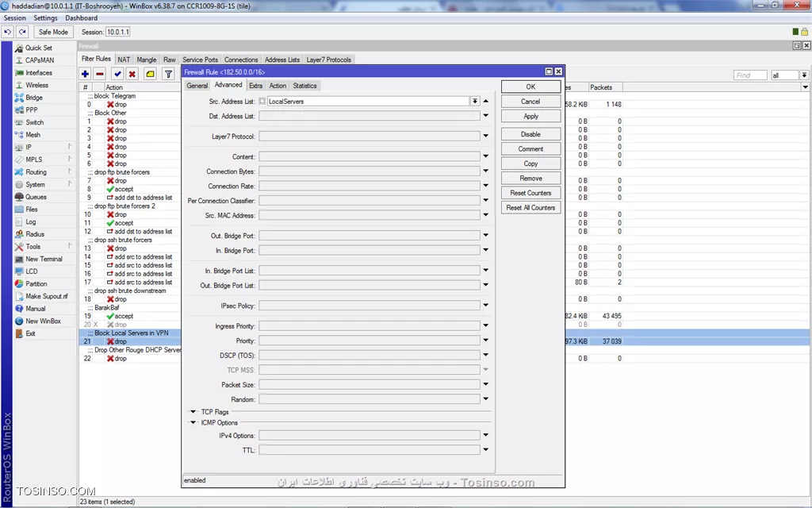Click Exit in sidebar
The image size is (812, 508).
31,334
